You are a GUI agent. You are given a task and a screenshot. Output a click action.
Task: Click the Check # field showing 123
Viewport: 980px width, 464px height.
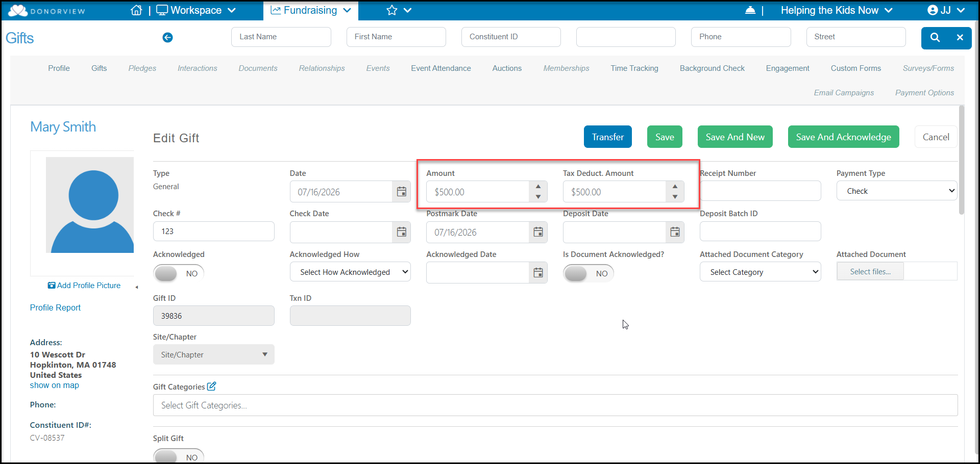tap(213, 231)
